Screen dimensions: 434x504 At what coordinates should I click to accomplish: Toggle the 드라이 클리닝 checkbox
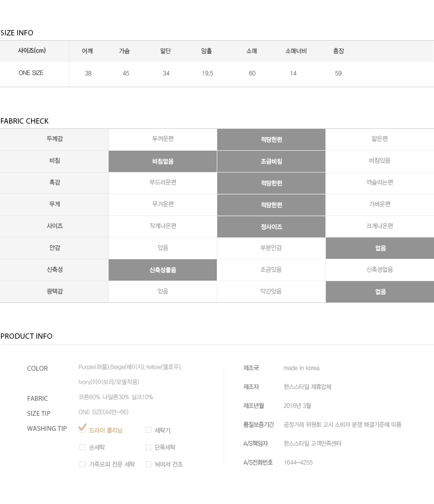(82, 430)
